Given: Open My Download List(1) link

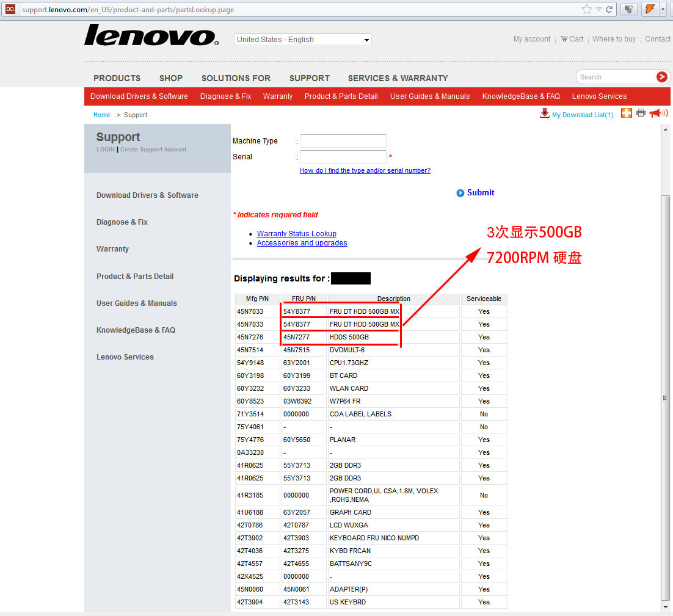Looking at the screenshot, I should pyautogui.click(x=582, y=115).
